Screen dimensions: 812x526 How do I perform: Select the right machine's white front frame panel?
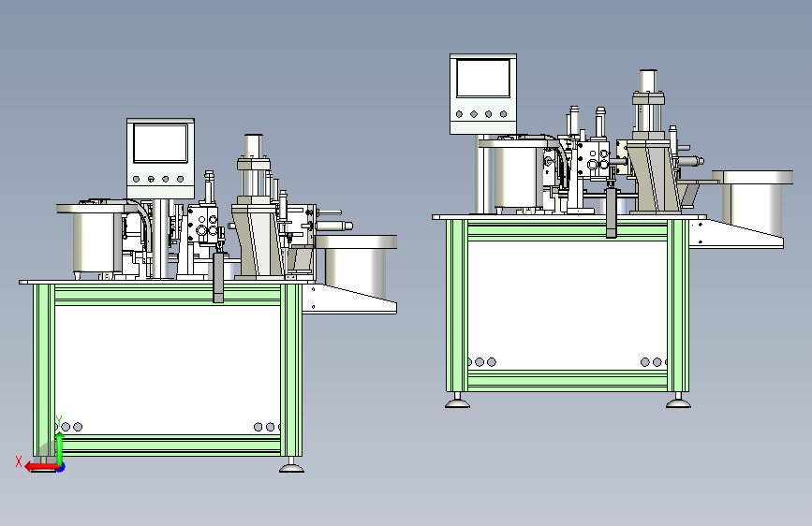(567, 305)
